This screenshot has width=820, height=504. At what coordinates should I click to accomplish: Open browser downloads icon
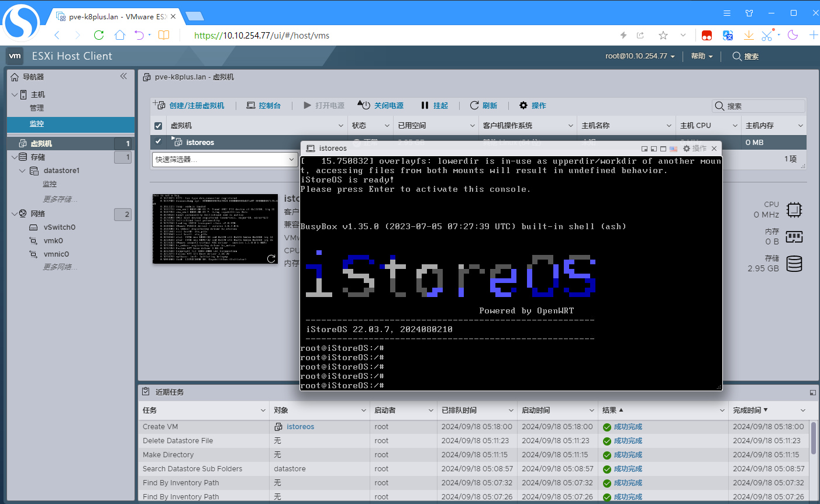click(749, 35)
